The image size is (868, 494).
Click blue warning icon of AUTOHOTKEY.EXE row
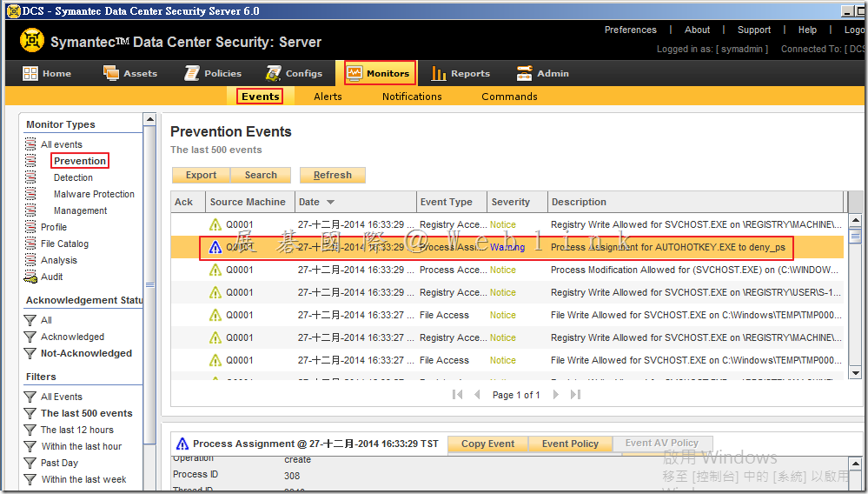[215, 248]
